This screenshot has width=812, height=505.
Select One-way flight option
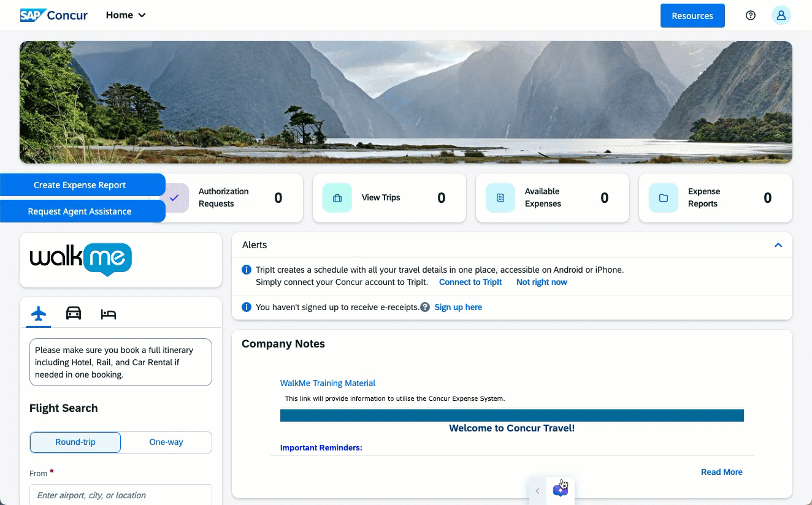point(166,442)
